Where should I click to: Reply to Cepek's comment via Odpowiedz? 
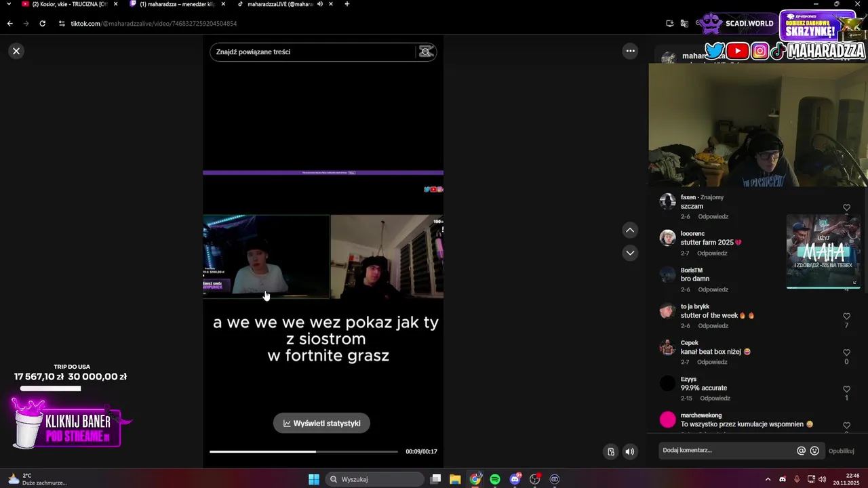pyautogui.click(x=712, y=362)
